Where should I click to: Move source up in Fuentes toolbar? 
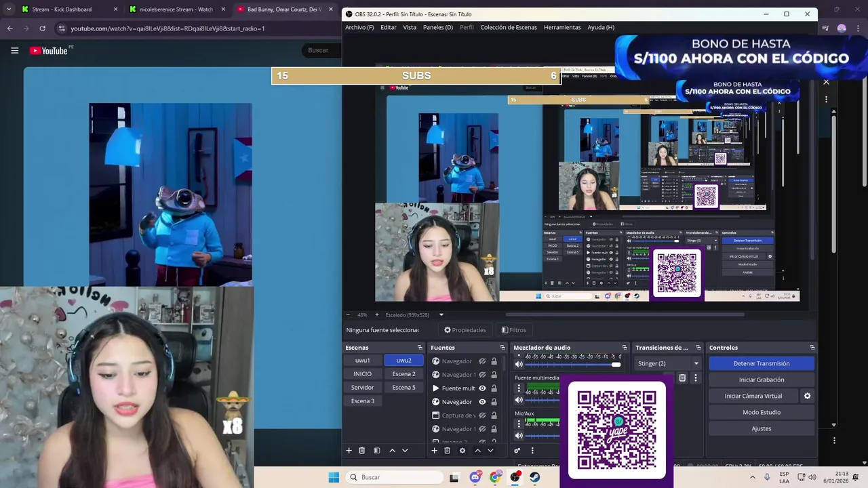pos(477,451)
